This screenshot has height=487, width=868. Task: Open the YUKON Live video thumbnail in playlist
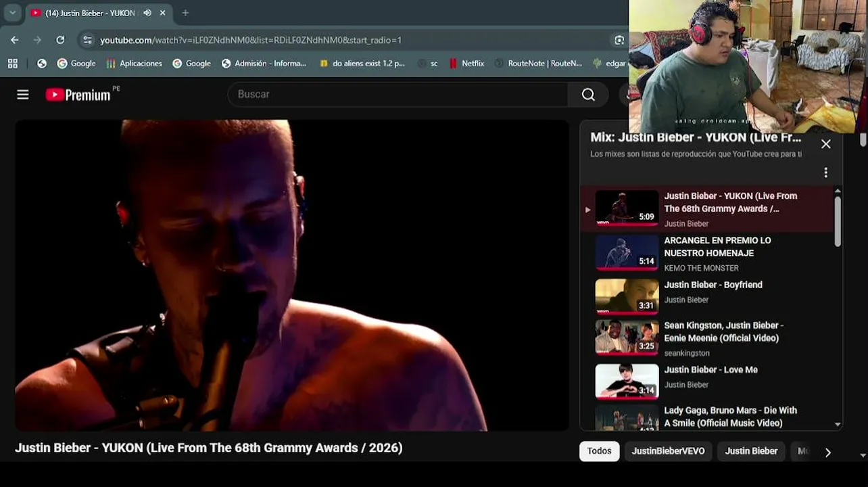pyautogui.click(x=627, y=208)
